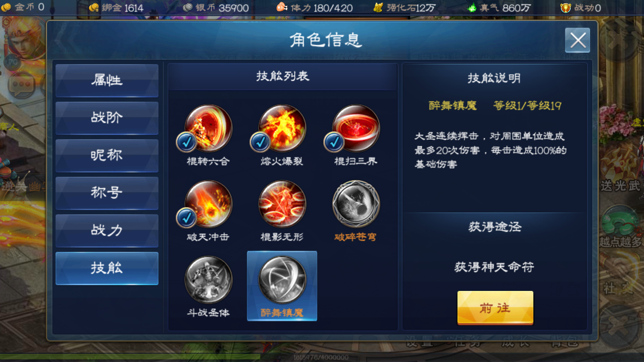The image size is (644, 362).
Task: Click the green experience bar at bottom
Action: pyautogui.click(x=130, y=357)
